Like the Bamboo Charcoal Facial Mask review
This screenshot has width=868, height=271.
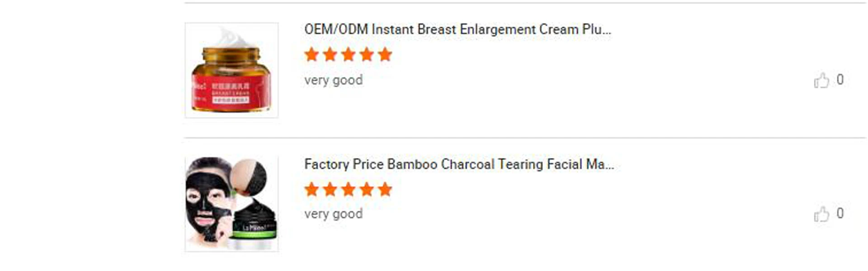click(x=821, y=214)
